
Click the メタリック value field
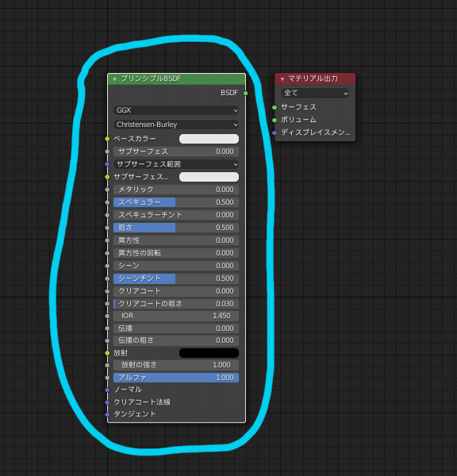[x=176, y=190]
